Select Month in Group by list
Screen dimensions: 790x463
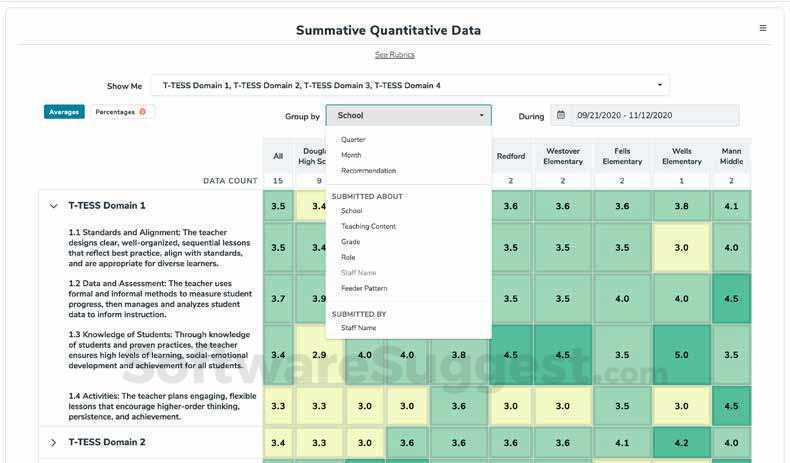pyautogui.click(x=351, y=155)
